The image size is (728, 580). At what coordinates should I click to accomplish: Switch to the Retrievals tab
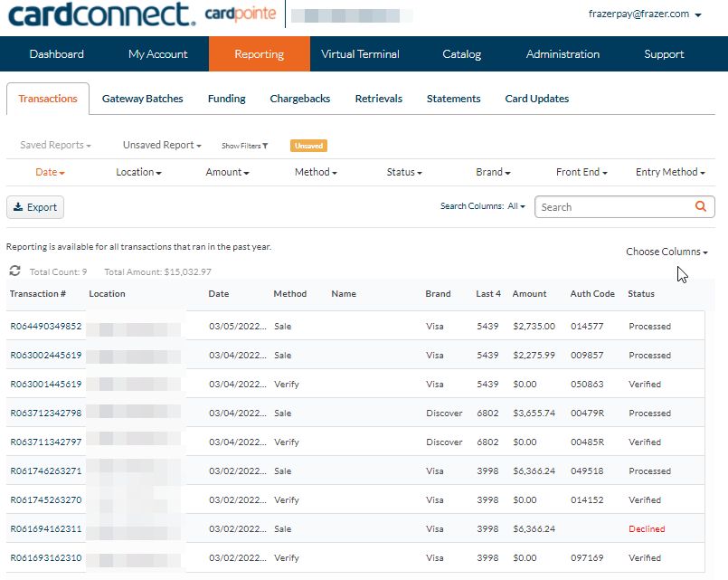tap(378, 99)
